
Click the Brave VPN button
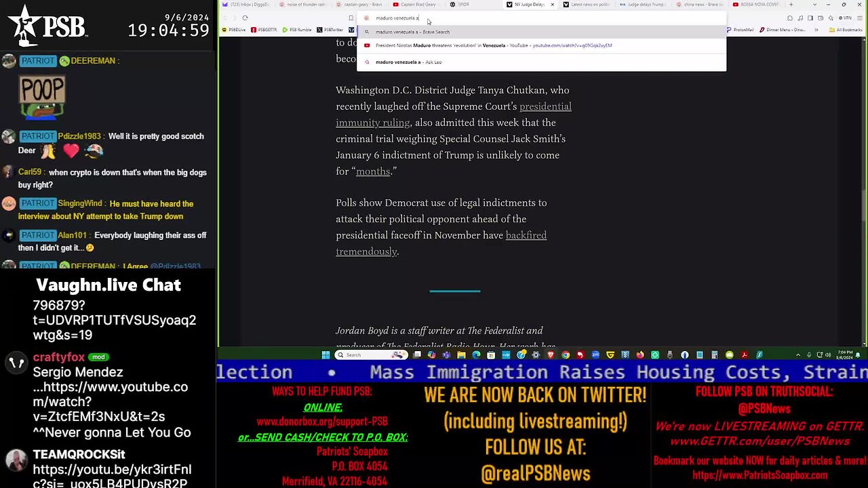click(845, 18)
